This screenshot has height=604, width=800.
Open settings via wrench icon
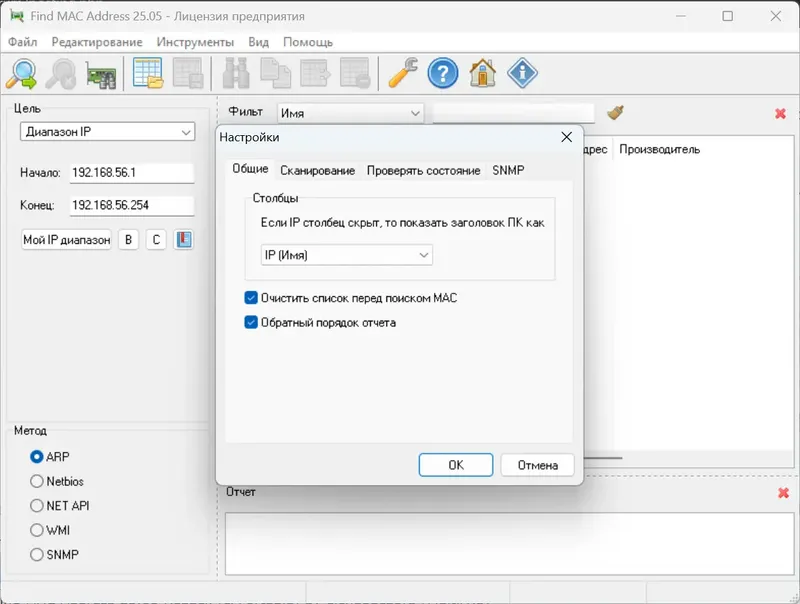point(403,73)
